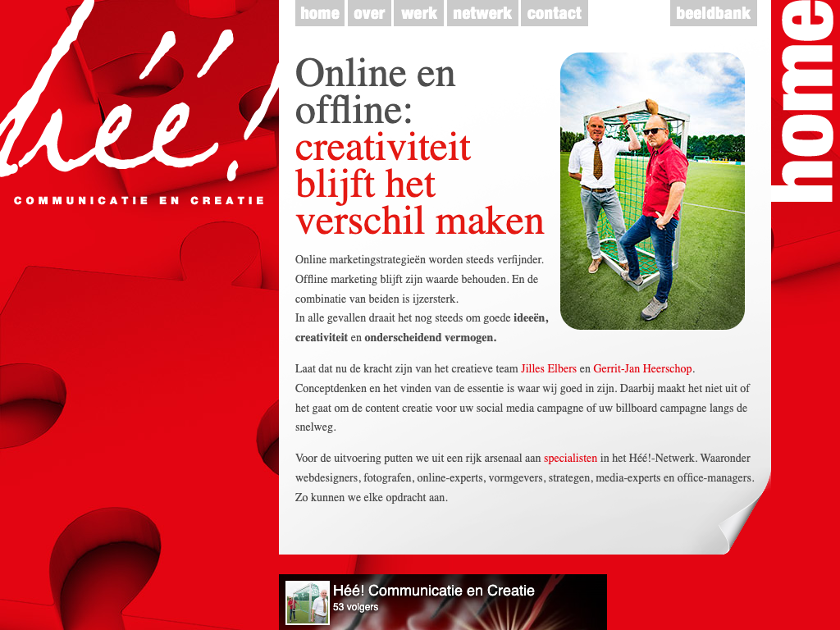Image resolution: width=840 pixels, height=630 pixels.
Task: Follow the Jilles Elbers link
Action: point(549,368)
